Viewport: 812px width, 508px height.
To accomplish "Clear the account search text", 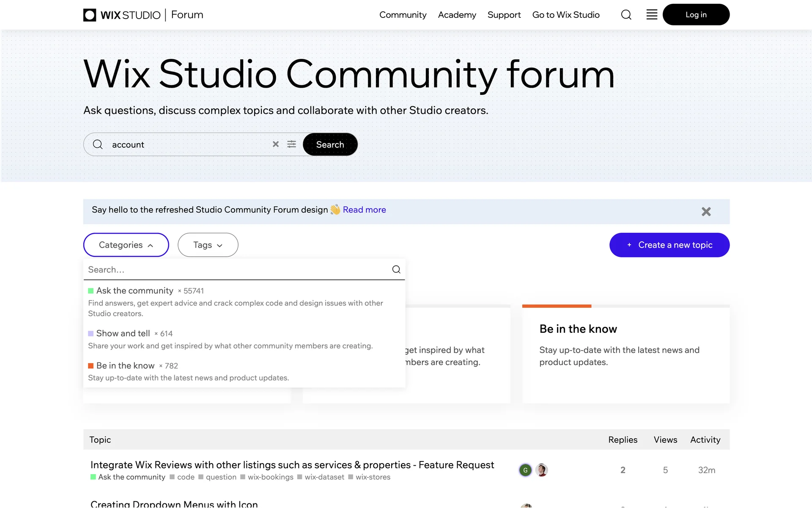I will pos(276,144).
